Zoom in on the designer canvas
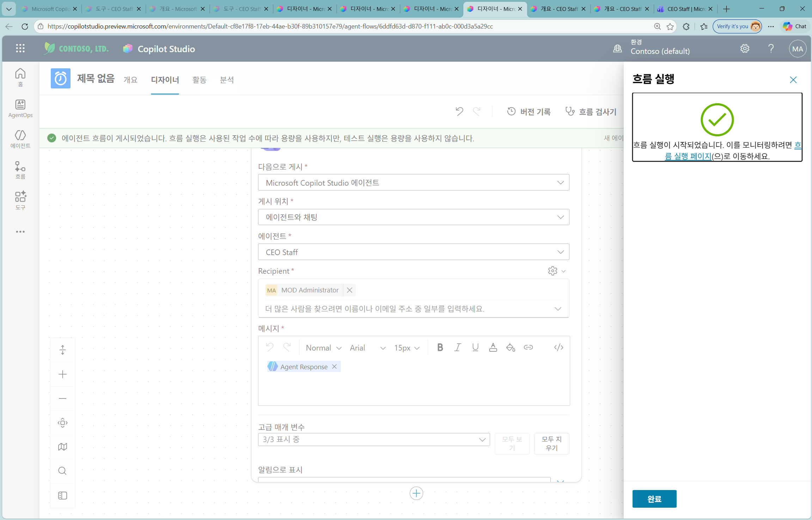Screen dimensions: 812x520 tap(63, 374)
